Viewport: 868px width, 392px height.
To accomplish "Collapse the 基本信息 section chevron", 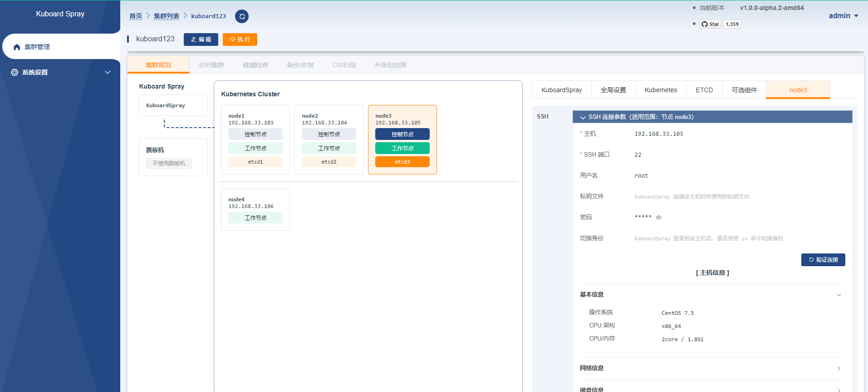I will click(x=839, y=295).
